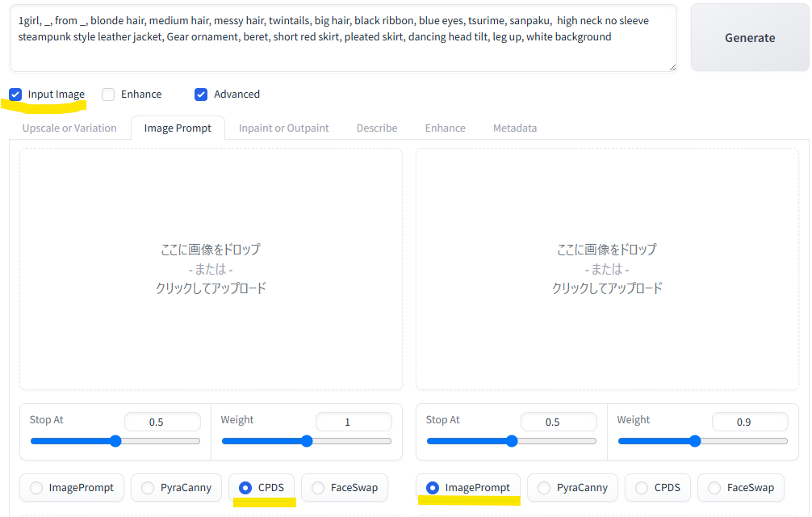Enable the Enhance checkbox
This screenshot has width=812, height=517.
108,95
